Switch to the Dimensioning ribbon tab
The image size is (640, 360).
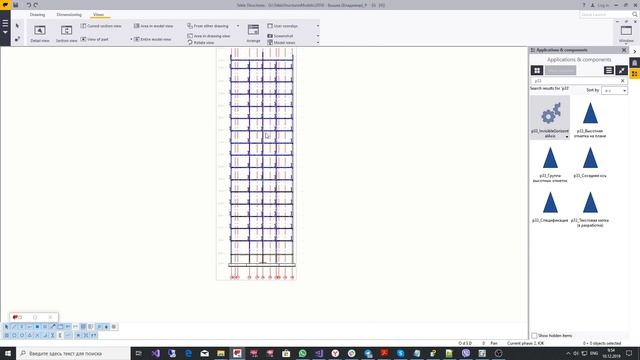coord(69,15)
